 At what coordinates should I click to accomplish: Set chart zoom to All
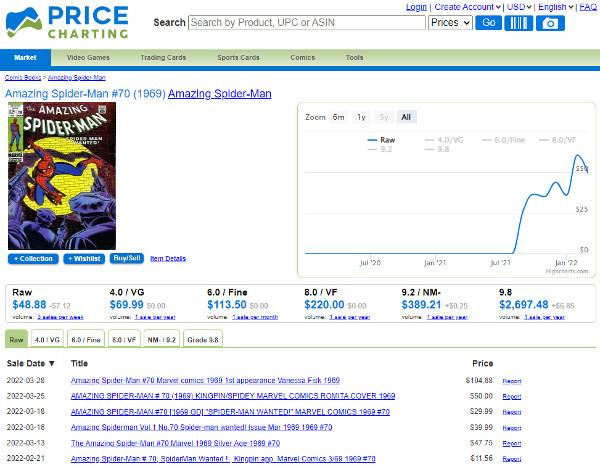point(406,117)
